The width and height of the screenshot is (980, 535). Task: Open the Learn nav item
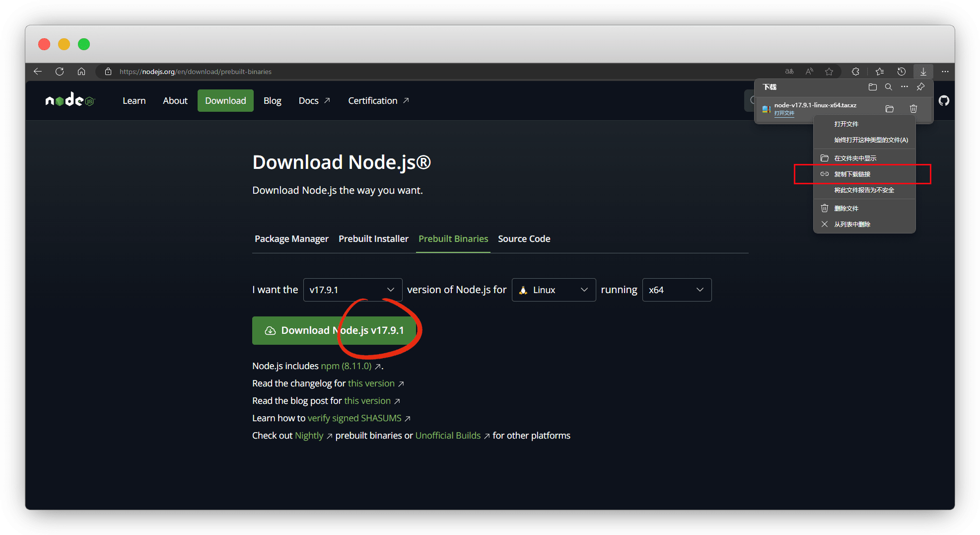pos(134,101)
